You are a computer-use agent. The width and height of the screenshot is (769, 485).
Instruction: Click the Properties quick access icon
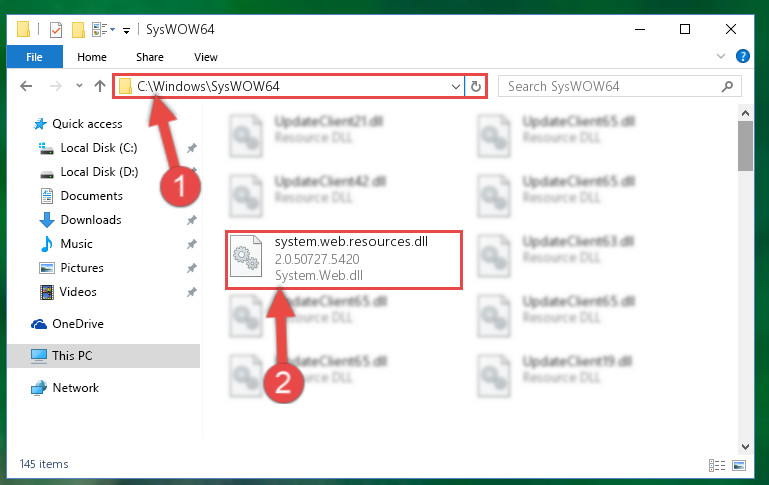[x=56, y=29]
